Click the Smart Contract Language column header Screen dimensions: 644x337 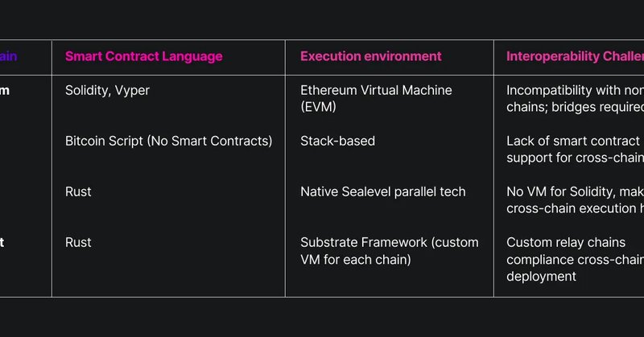(143, 56)
